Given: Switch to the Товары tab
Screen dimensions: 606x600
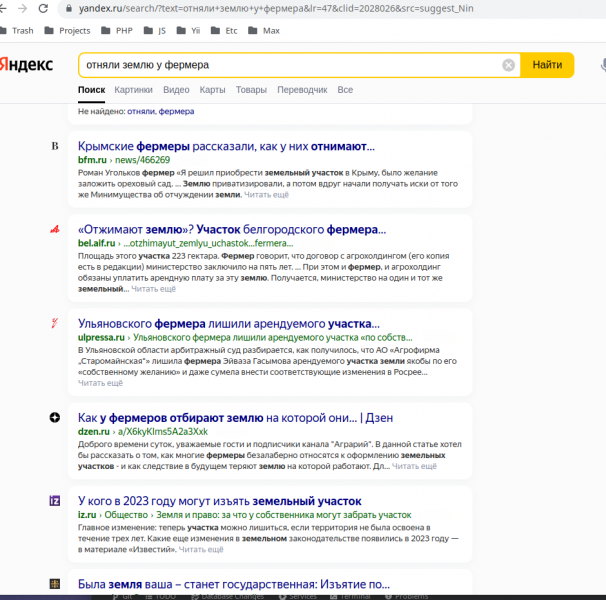Looking at the screenshot, I should click(251, 90).
